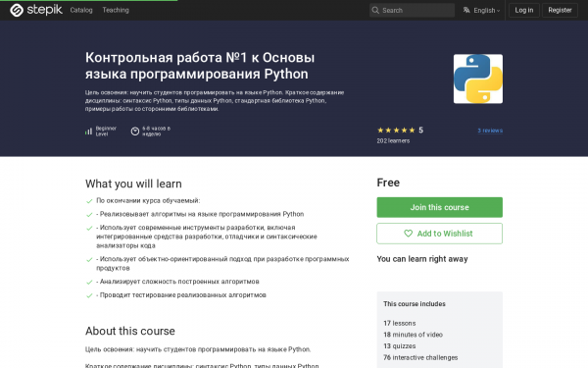Open the Catalog menu item
This screenshot has height=368, width=588.
click(x=81, y=10)
